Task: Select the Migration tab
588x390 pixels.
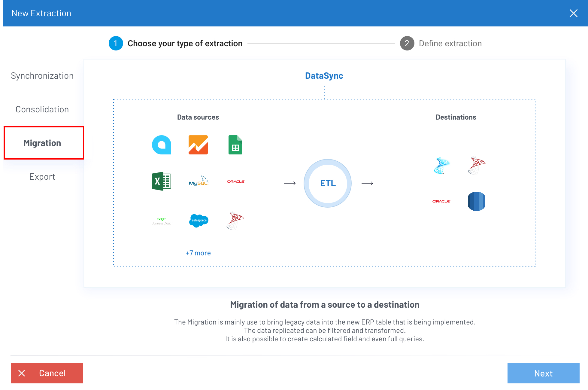Action: tap(42, 143)
